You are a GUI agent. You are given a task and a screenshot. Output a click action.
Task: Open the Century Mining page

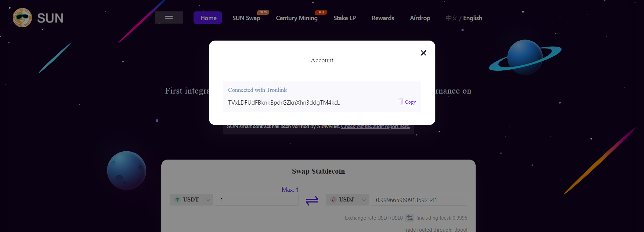(x=297, y=18)
